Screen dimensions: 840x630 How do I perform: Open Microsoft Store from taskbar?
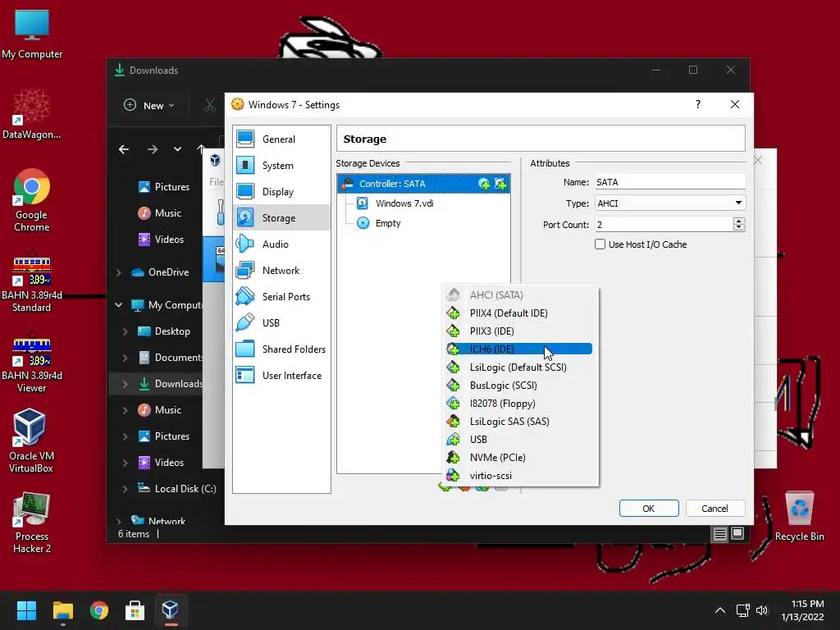point(135,610)
